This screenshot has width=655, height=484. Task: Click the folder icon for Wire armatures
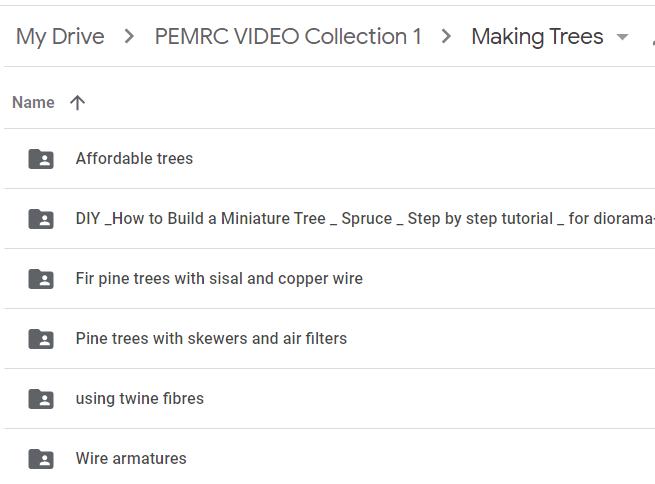coord(41,459)
